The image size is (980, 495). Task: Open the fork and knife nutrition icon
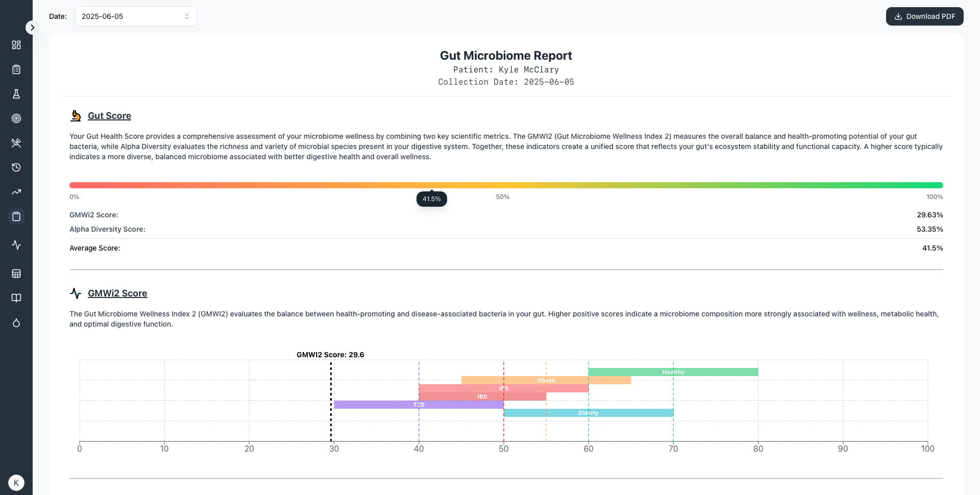16,143
